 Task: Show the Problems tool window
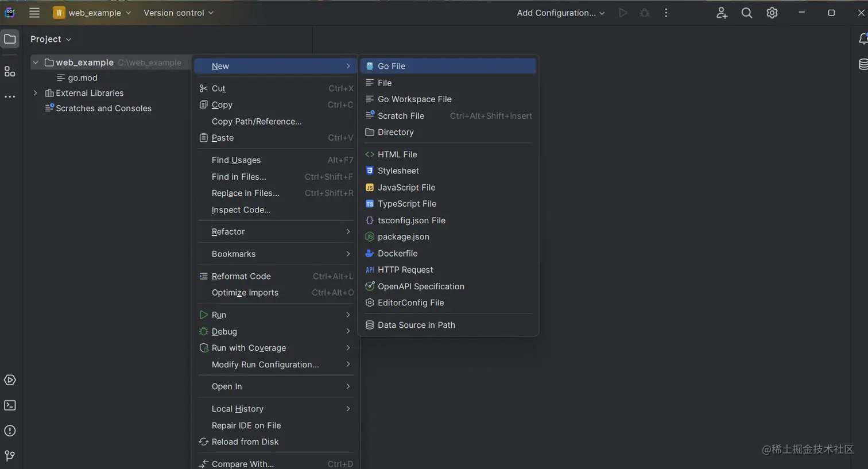[10, 431]
